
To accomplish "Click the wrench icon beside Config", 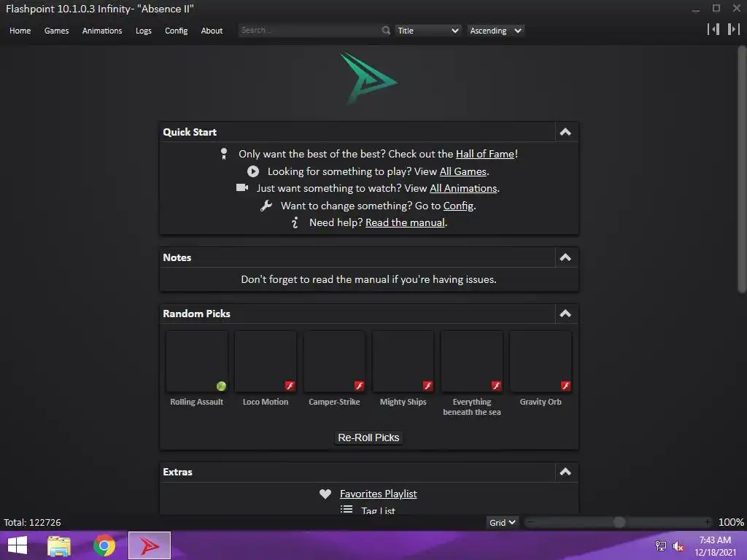I will (266, 206).
